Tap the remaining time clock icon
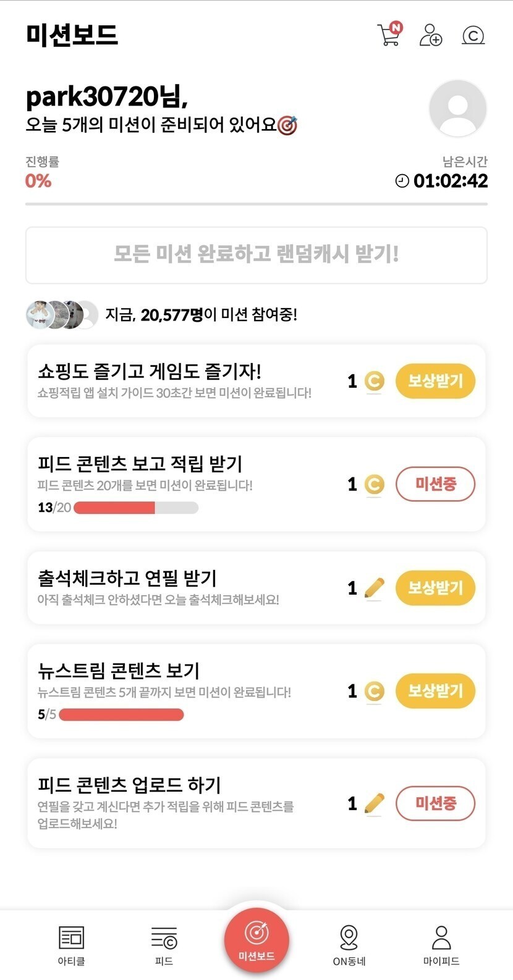This screenshot has height=980, width=513. (x=402, y=181)
